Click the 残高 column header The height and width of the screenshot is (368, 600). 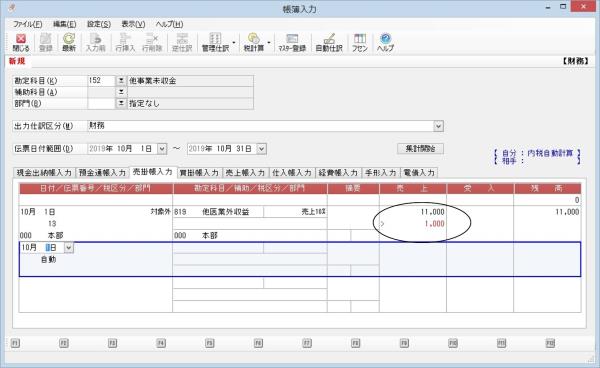(x=548, y=189)
